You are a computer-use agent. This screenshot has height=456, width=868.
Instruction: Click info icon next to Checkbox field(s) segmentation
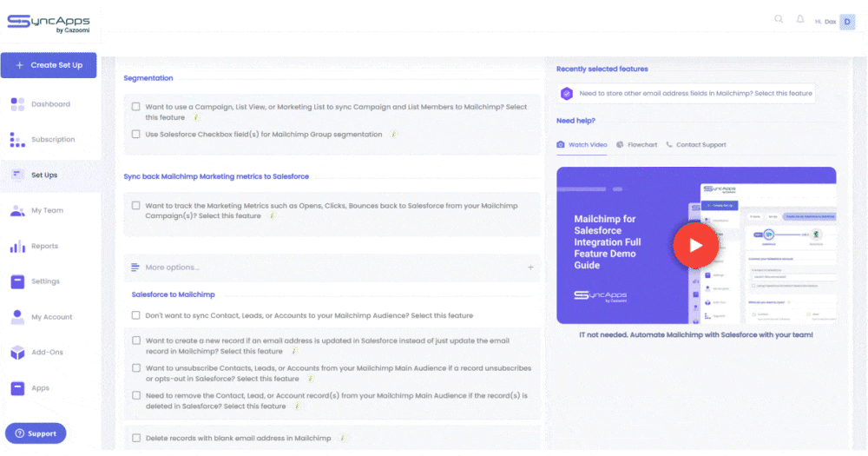(393, 134)
